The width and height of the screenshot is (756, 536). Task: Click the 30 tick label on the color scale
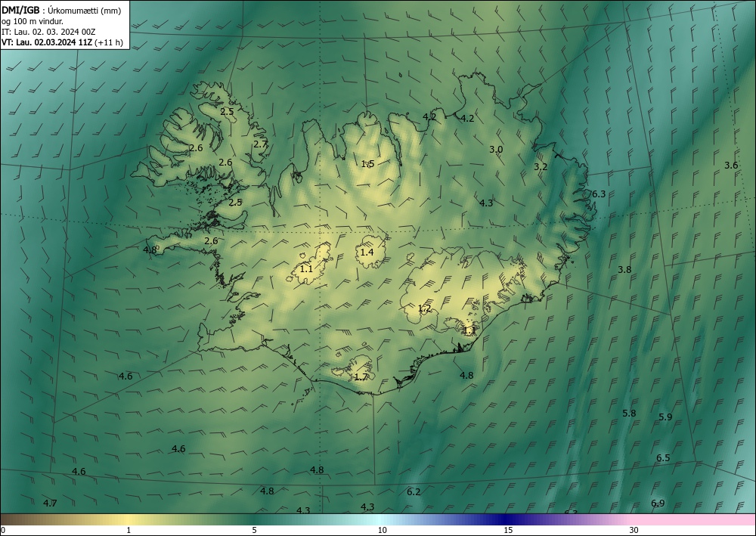[x=634, y=531]
